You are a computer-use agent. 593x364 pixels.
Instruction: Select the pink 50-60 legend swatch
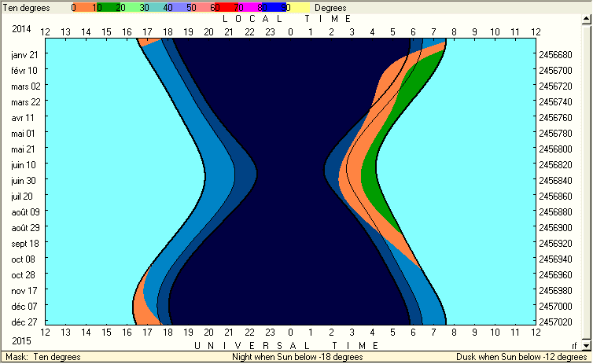203,8
